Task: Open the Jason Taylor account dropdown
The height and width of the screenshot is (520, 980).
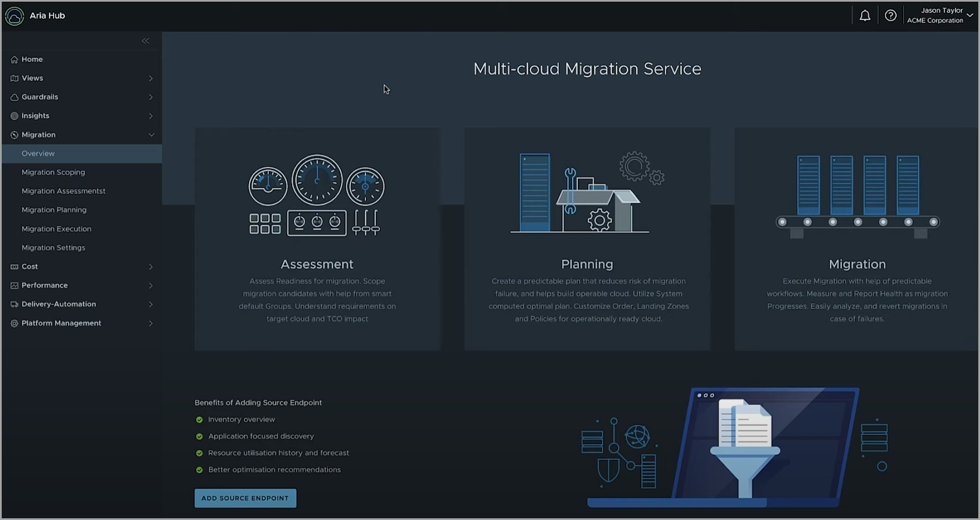Action: tap(940, 15)
